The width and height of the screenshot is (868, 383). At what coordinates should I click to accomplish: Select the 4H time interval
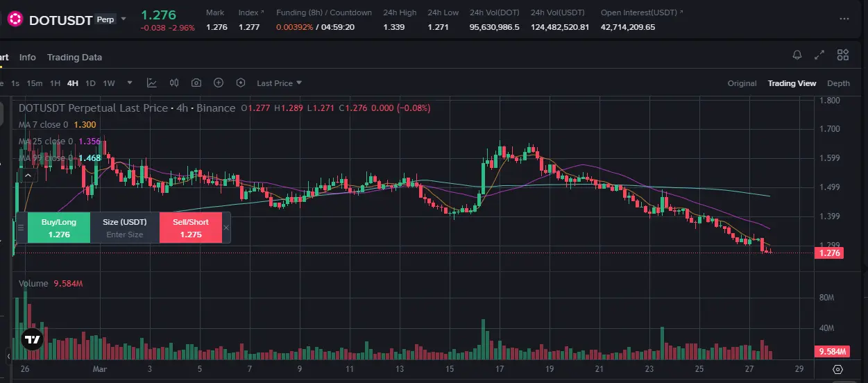tap(73, 83)
